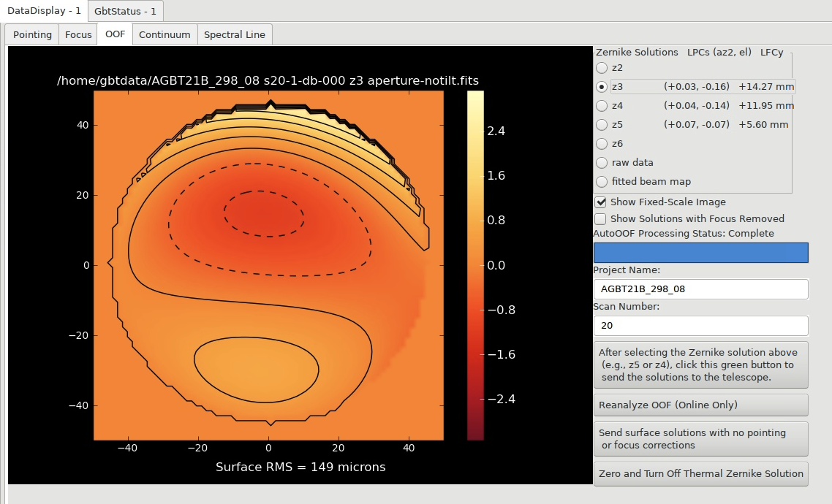Select the z6 Zernike solution
This screenshot has height=504, width=832.
click(602, 144)
